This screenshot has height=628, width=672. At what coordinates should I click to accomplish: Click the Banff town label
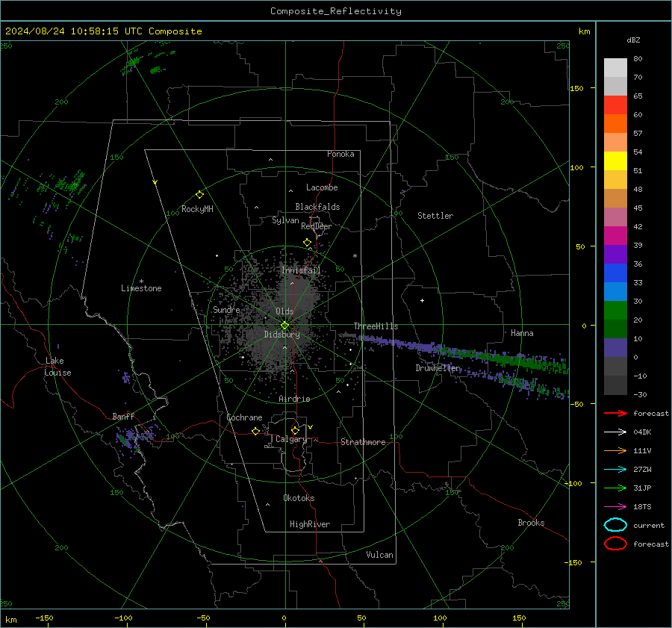coord(123,417)
